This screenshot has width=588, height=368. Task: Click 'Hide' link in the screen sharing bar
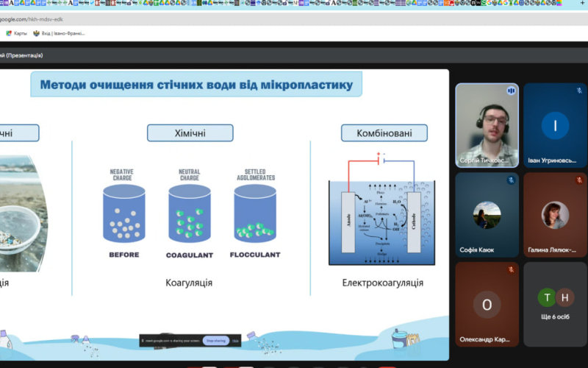(235, 341)
